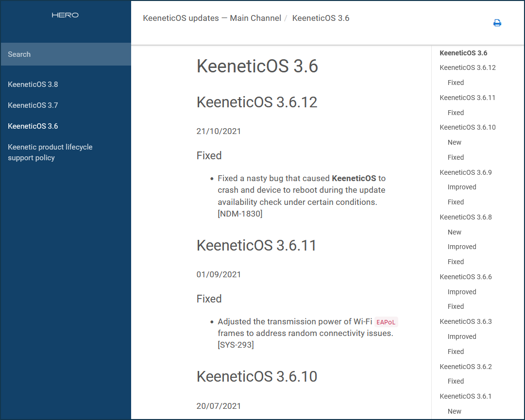
Task: Open Fixed under KeeneticOS 3.6.6 in contents
Action: pyautogui.click(x=456, y=306)
